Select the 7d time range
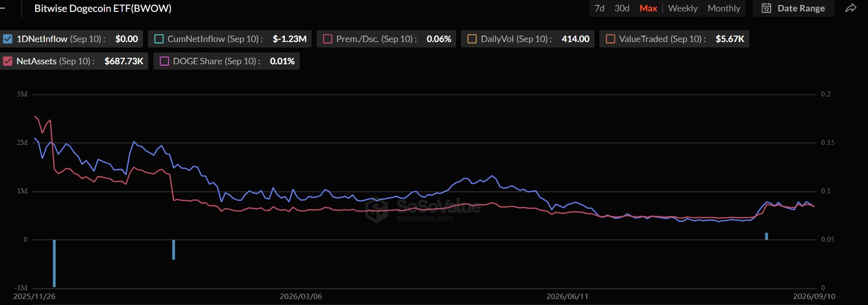Image resolution: width=868 pixels, height=305 pixels. [x=599, y=8]
